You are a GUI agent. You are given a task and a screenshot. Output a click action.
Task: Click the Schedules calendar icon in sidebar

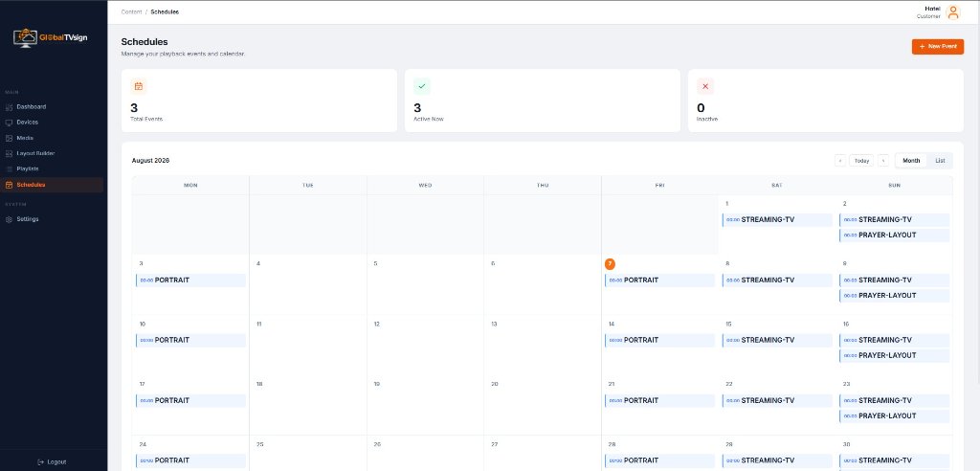click(x=9, y=185)
